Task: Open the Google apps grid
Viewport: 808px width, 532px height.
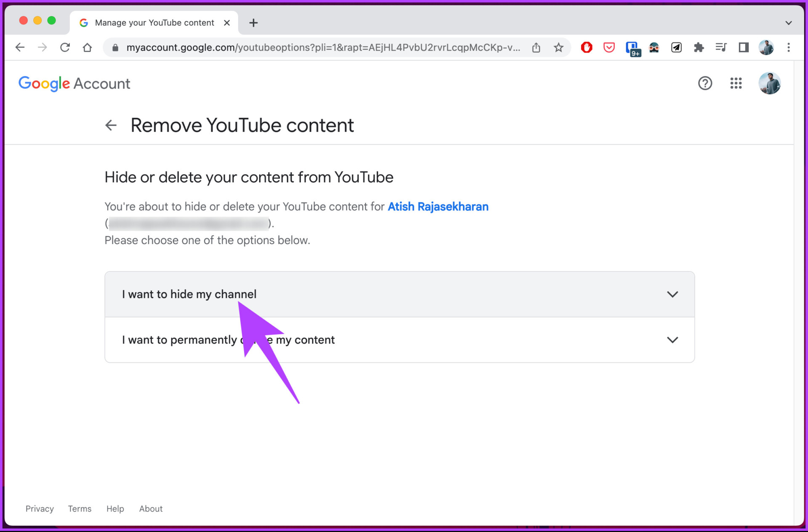Action: [736, 83]
